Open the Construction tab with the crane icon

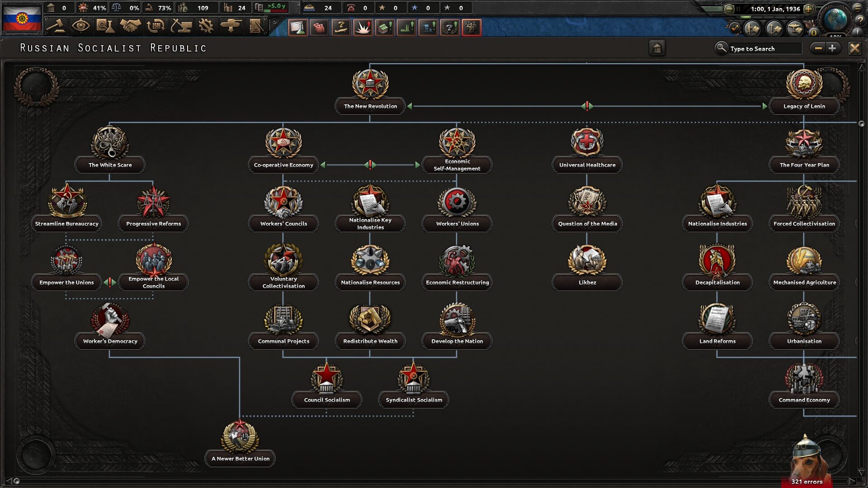(181, 26)
